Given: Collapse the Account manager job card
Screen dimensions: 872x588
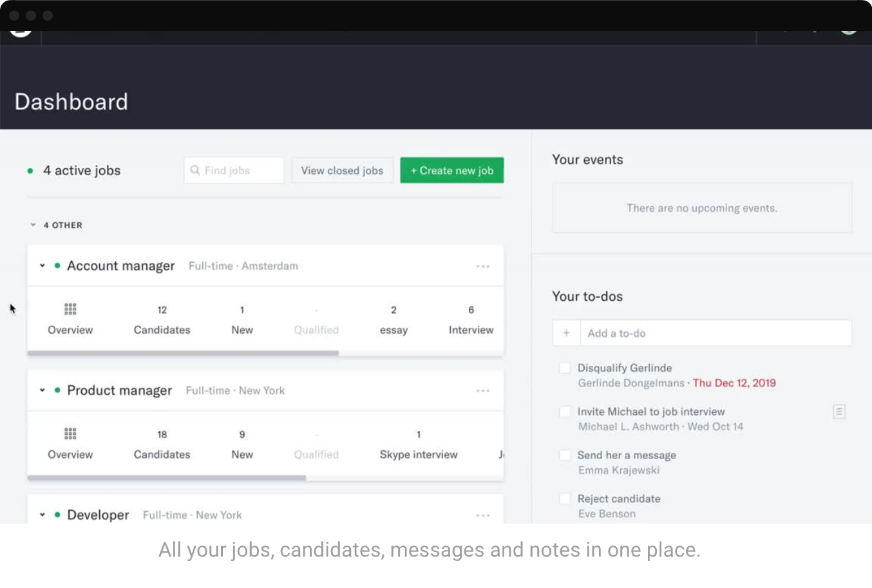Looking at the screenshot, I should pyautogui.click(x=43, y=266).
